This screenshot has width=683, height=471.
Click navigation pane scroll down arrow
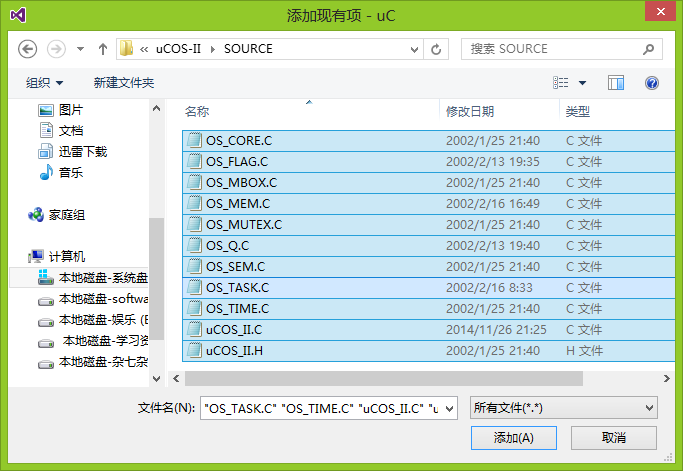156,379
